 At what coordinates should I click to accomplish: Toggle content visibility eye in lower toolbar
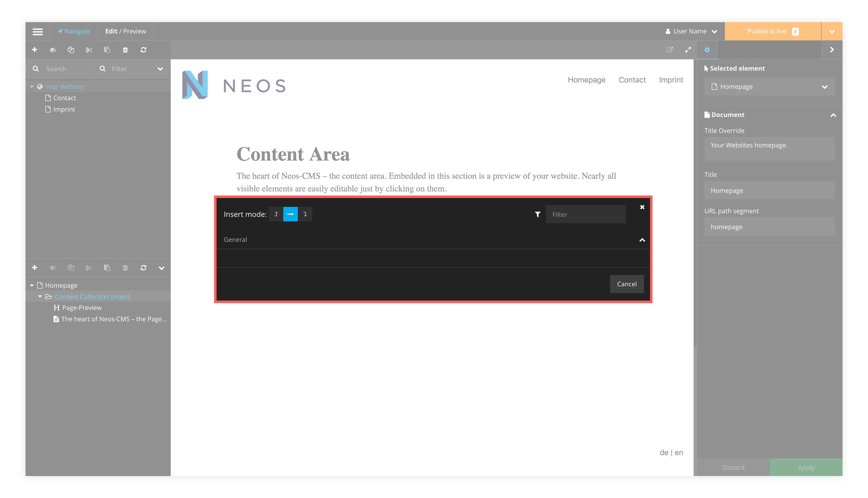(x=53, y=268)
